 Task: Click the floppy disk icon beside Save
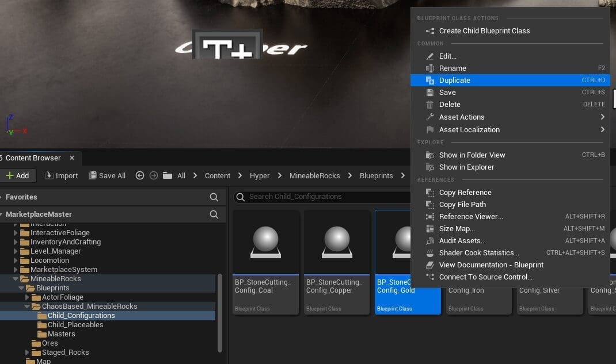point(429,93)
